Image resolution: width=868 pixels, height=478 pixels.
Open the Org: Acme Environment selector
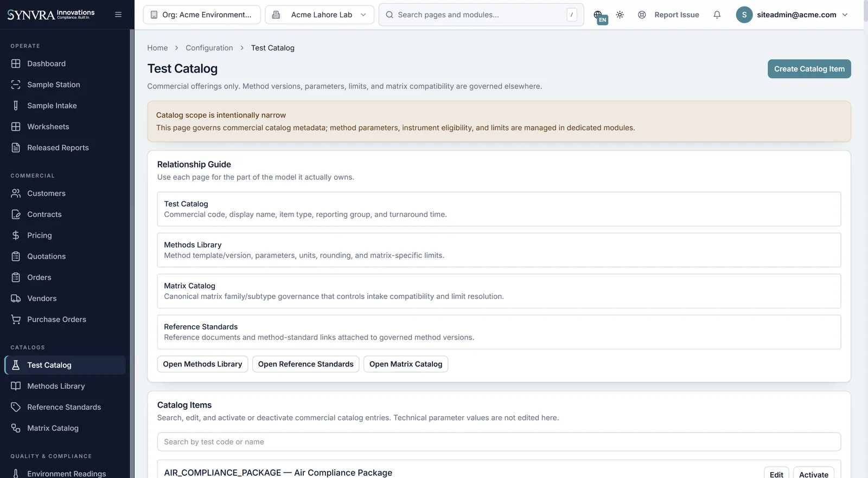click(202, 15)
